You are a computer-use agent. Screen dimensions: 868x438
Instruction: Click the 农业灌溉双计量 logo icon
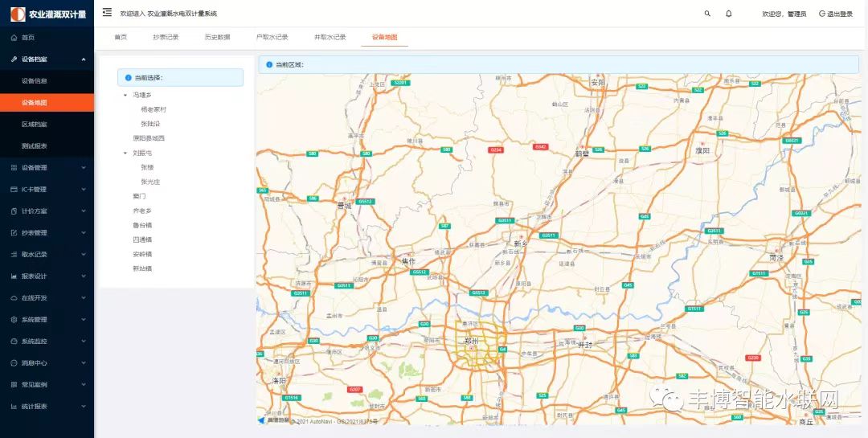17,14
